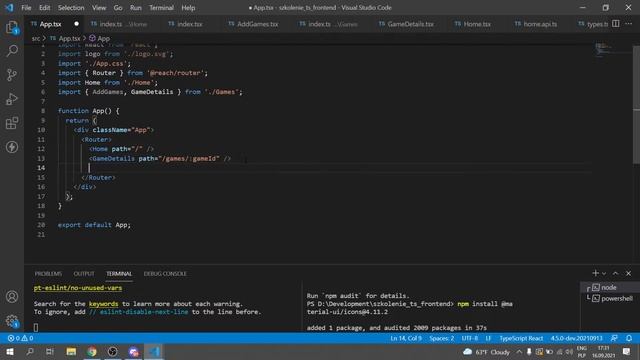Show errors and warnings in status bar

(x=20, y=338)
